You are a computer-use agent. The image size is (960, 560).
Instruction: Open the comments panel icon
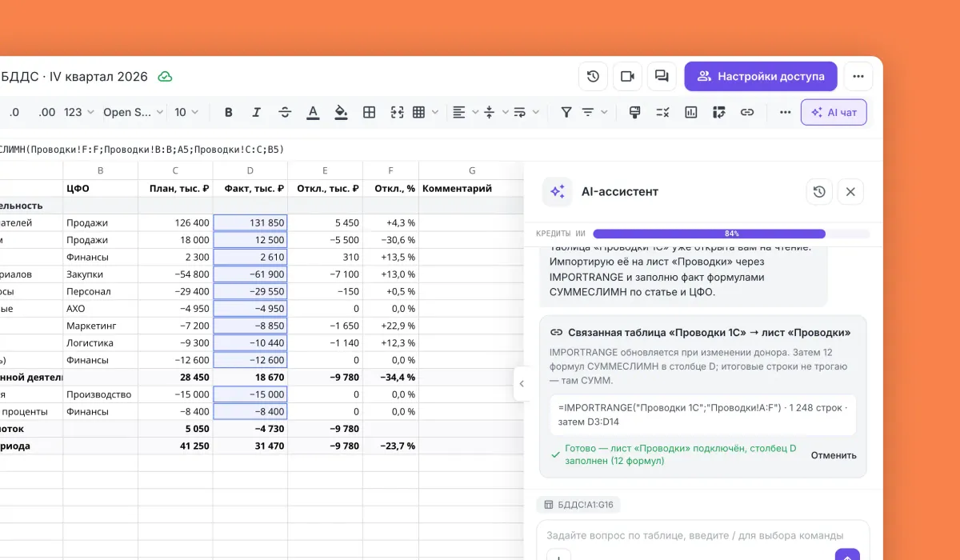click(x=662, y=77)
